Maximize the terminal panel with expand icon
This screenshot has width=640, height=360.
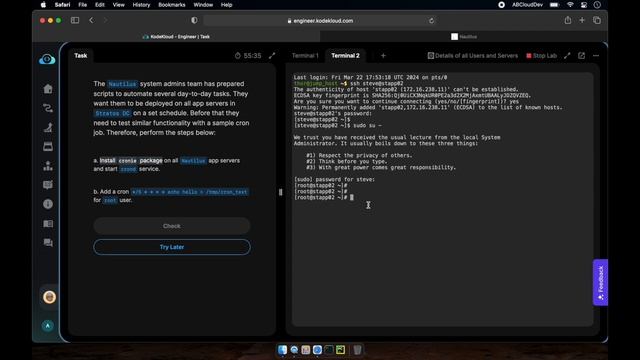(567, 56)
